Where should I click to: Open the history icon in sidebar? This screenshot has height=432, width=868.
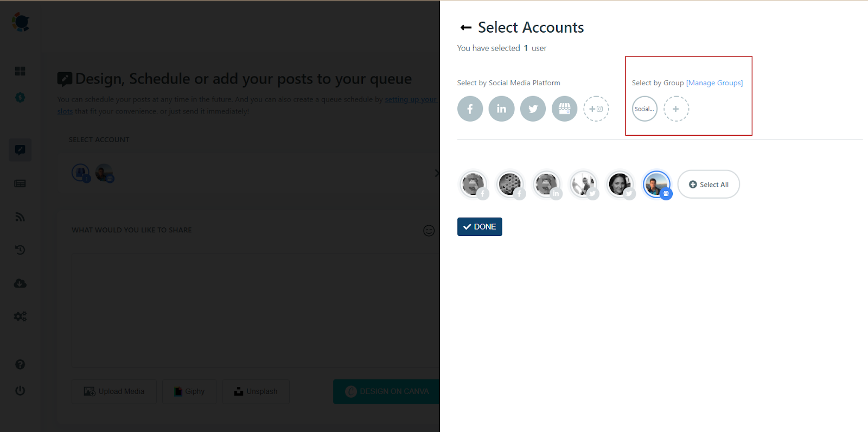pos(20,250)
